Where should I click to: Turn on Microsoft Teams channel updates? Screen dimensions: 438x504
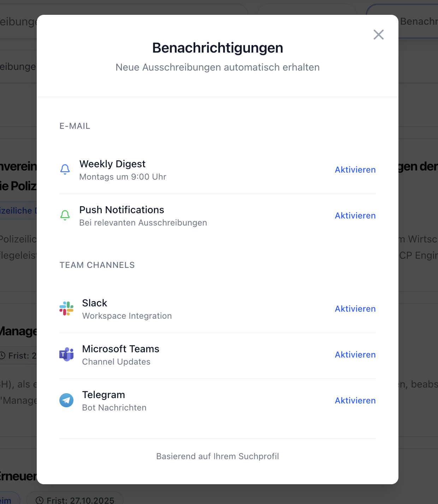(x=355, y=355)
